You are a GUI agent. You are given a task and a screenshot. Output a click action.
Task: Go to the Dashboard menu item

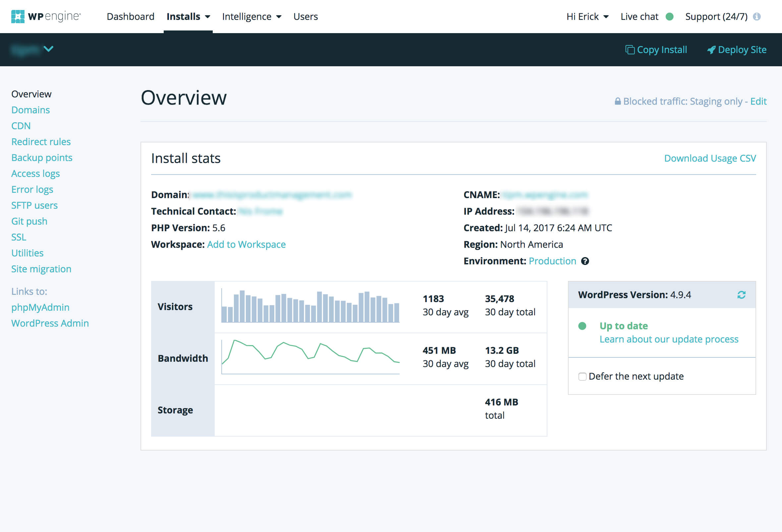(x=131, y=17)
